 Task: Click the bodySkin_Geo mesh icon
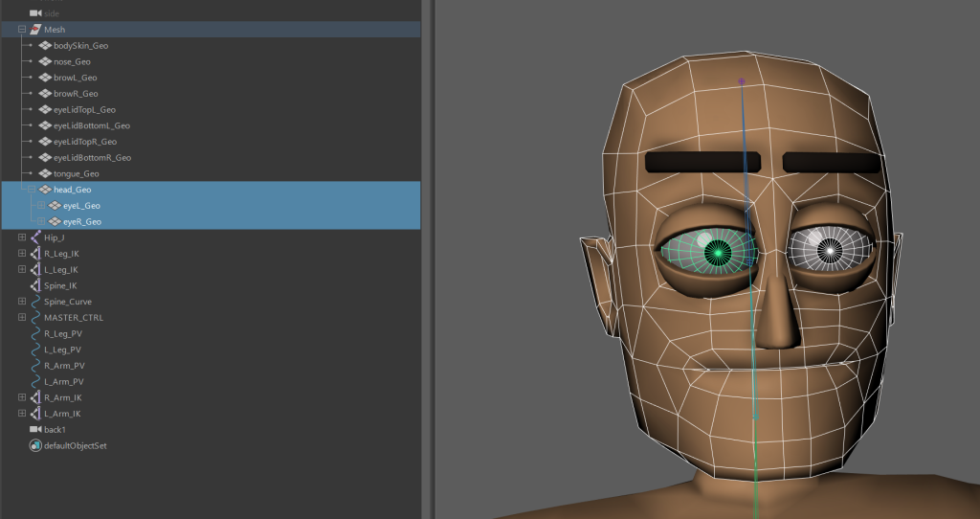tap(45, 46)
